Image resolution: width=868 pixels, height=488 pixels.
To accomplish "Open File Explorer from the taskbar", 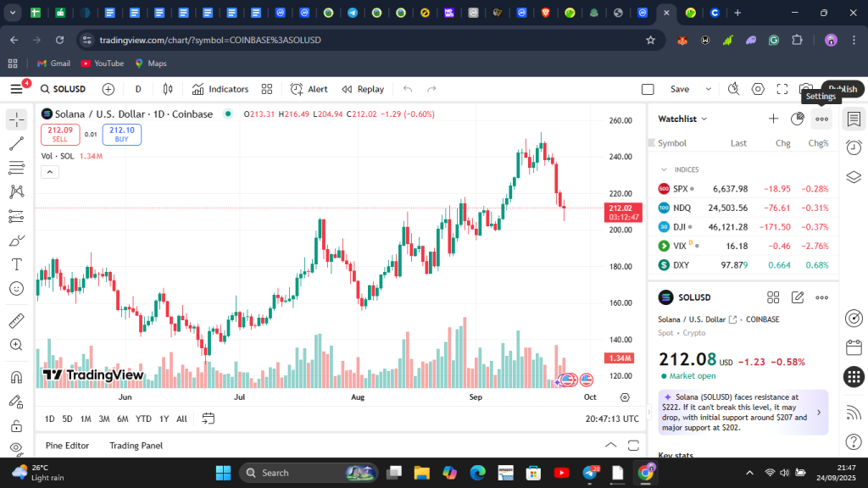I will click(x=421, y=473).
